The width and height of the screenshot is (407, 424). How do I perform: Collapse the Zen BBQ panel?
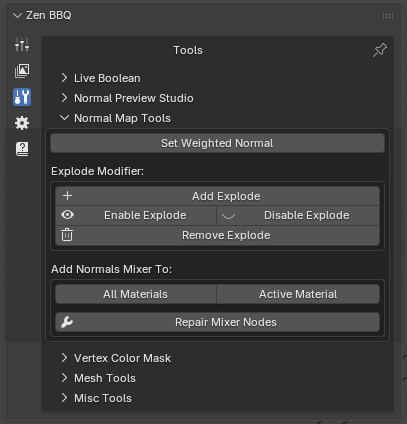(x=17, y=15)
